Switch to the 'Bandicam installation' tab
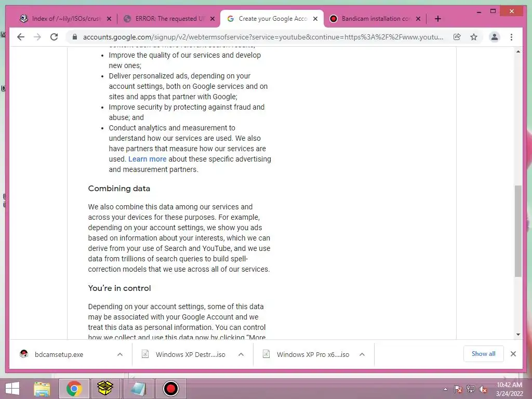 375,19
